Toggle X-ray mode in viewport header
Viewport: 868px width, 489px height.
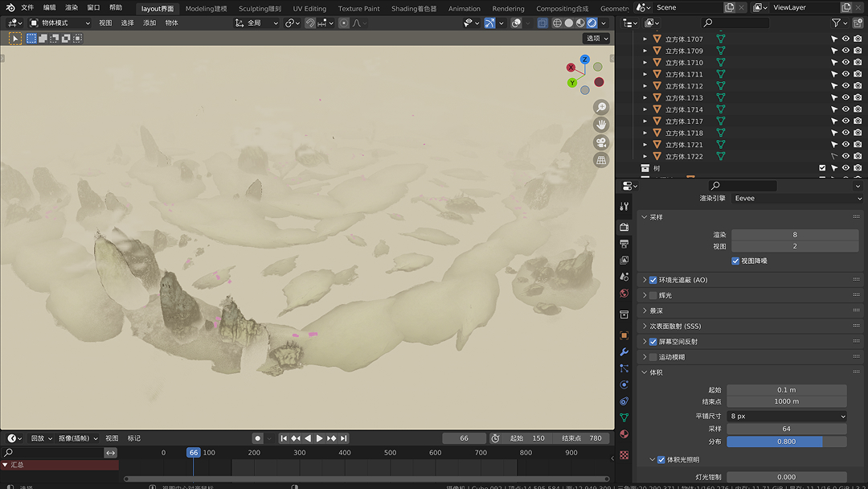click(542, 23)
